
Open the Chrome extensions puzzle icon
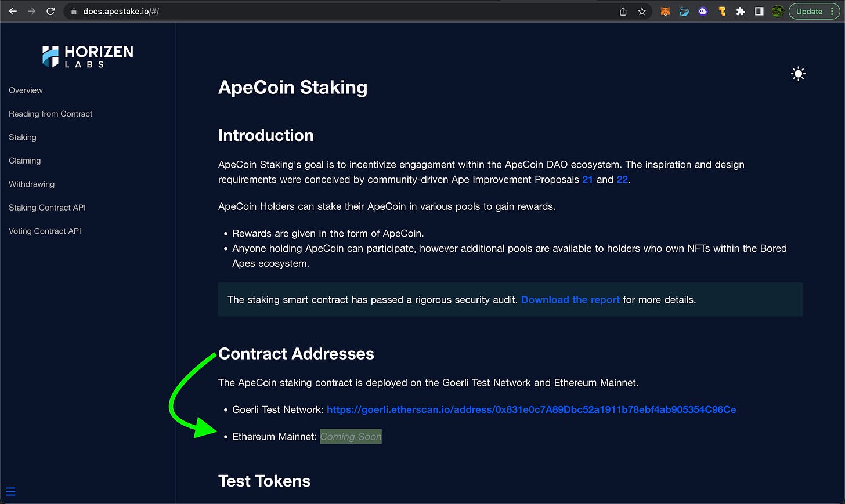(741, 11)
